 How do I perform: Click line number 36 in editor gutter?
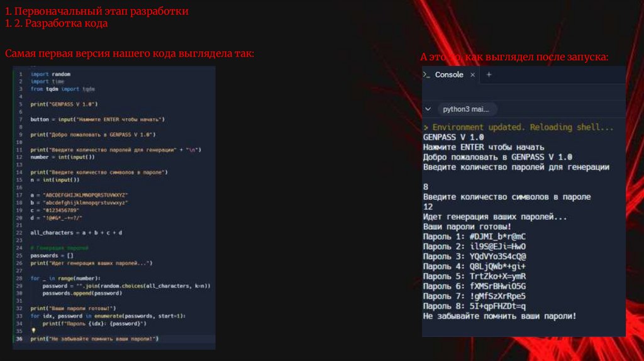19,339
